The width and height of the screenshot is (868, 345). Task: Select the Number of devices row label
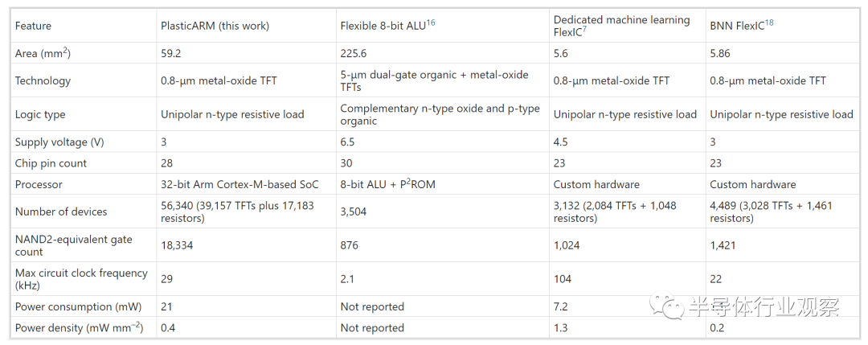[x=61, y=212]
